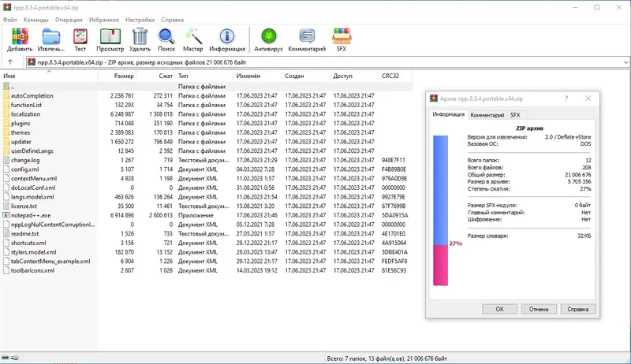
Task: Click the parent folder '..' icon
Action: pos(6,87)
